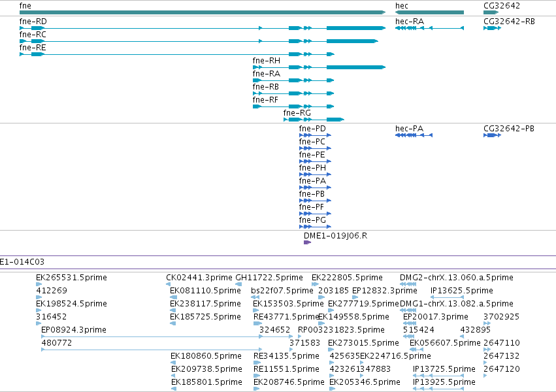This screenshot has height=392, width=556.
Task: Select the EK224716.5prime EST label
Action: pyautogui.click(x=396, y=356)
